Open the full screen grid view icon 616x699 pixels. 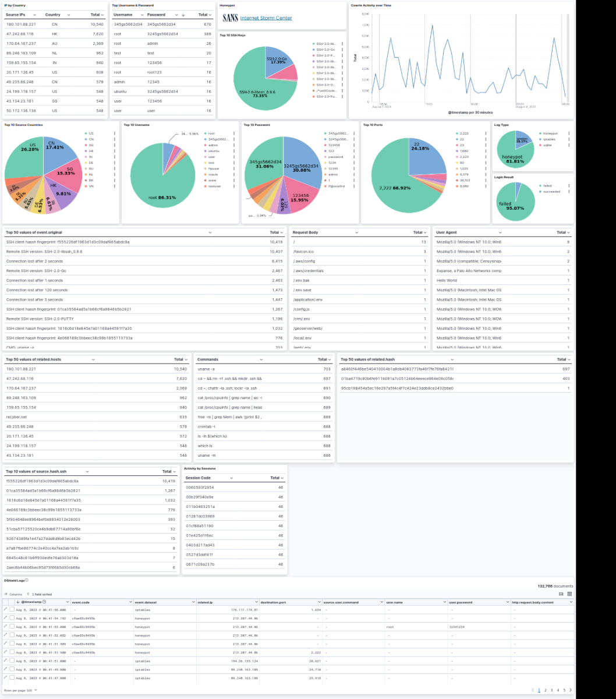(569, 594)
